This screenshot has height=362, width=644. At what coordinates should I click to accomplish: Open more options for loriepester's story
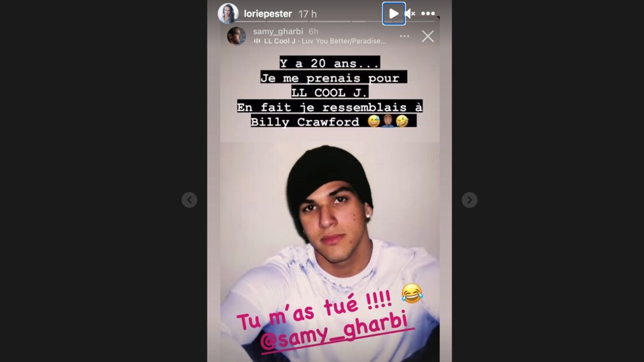[428, 14]
